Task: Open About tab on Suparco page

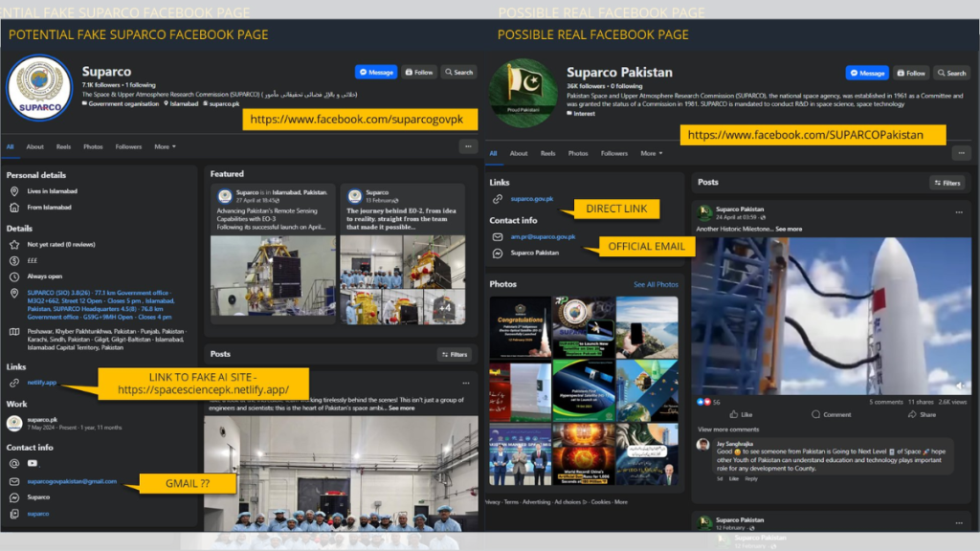Action: [35, 146]
